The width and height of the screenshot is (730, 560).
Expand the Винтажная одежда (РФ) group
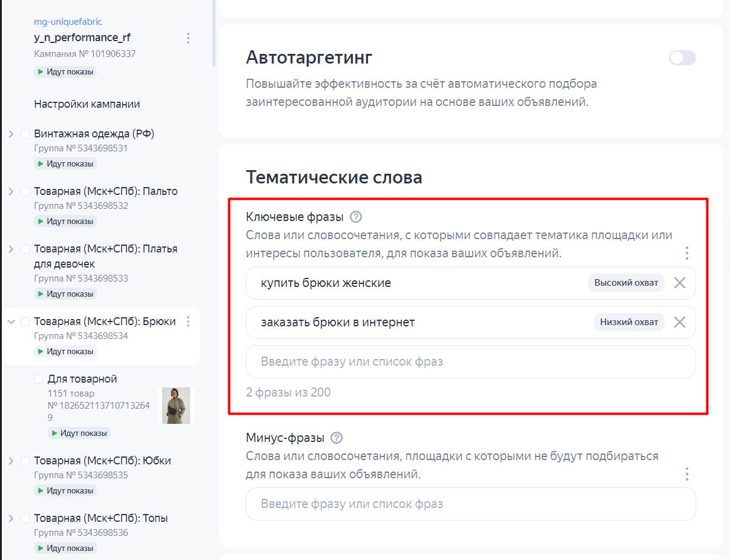[x=11, y=134]
